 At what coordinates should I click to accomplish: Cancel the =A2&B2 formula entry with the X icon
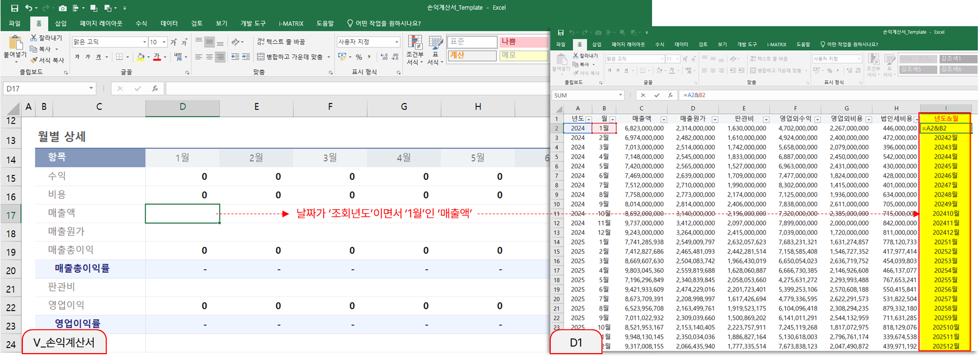coord(643,95)
